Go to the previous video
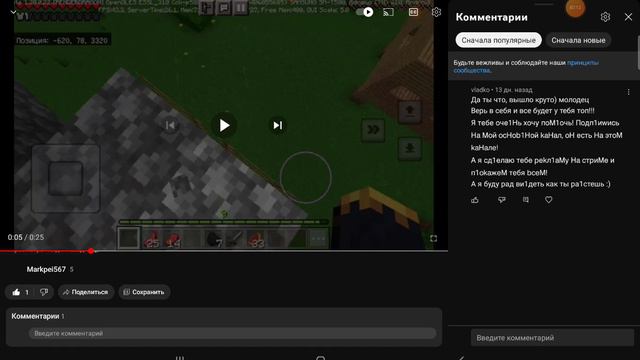The image size is (640, 360). coord(170,125)
